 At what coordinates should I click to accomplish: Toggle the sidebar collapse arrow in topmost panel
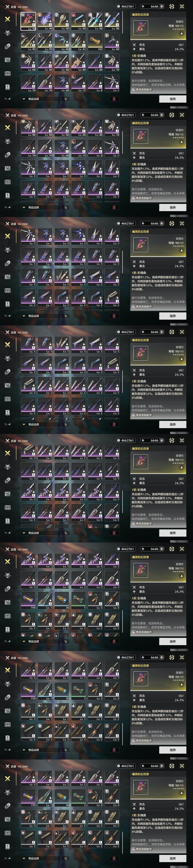(x=7, y=99)
